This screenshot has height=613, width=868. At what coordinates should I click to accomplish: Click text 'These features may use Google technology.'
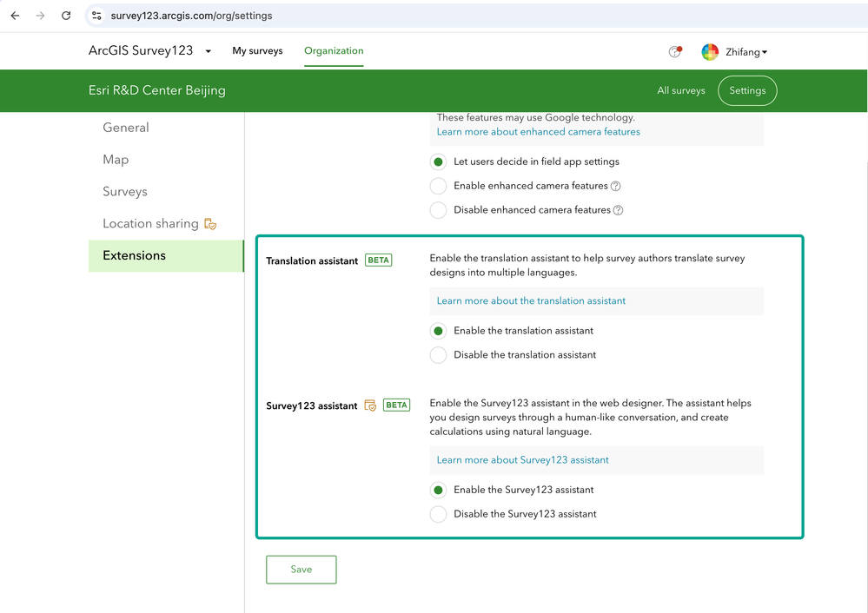coord(536,117)
